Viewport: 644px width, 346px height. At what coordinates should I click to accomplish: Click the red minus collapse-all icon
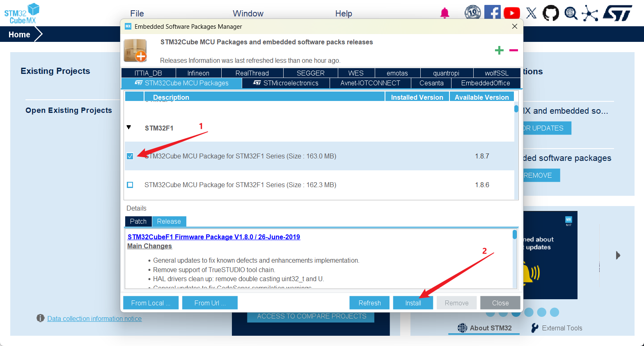click(x=513, y=50)
